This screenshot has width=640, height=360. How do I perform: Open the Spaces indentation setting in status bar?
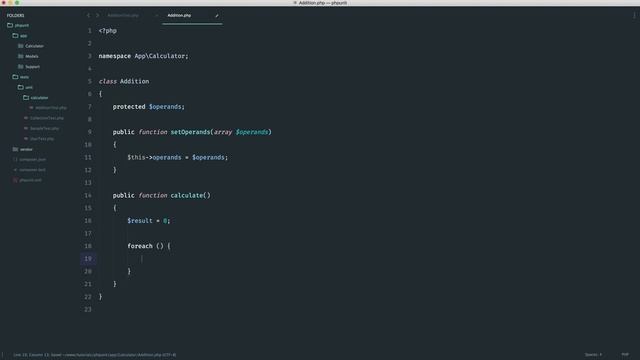(593, 355)
